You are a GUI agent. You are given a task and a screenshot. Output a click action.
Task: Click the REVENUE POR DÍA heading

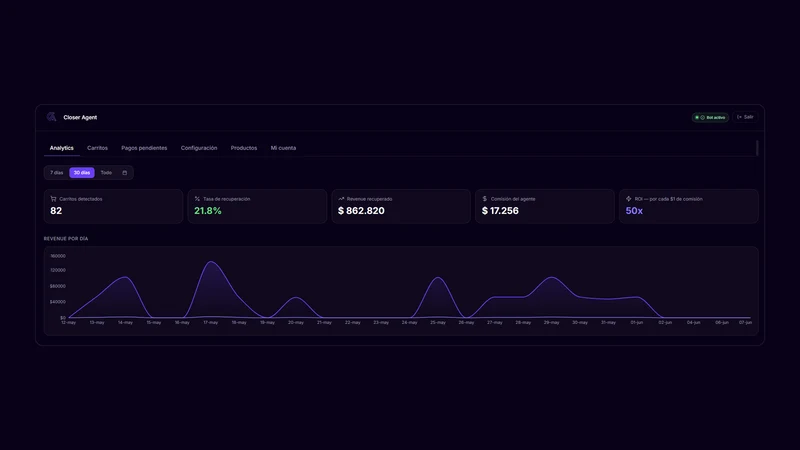click(x=66, y=239)
